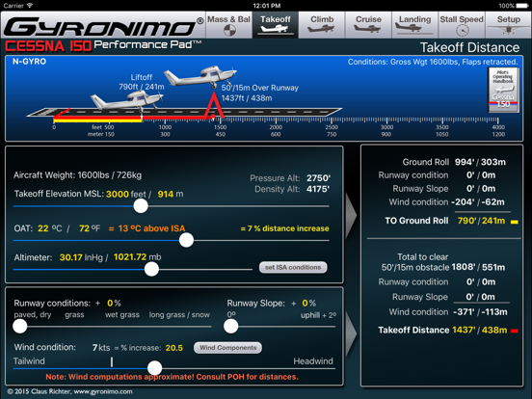Image resolution: width=532 pixels, height=399 pixels.
Task: Tap the red 50ft obstacle marker
Action: (214, 106)
